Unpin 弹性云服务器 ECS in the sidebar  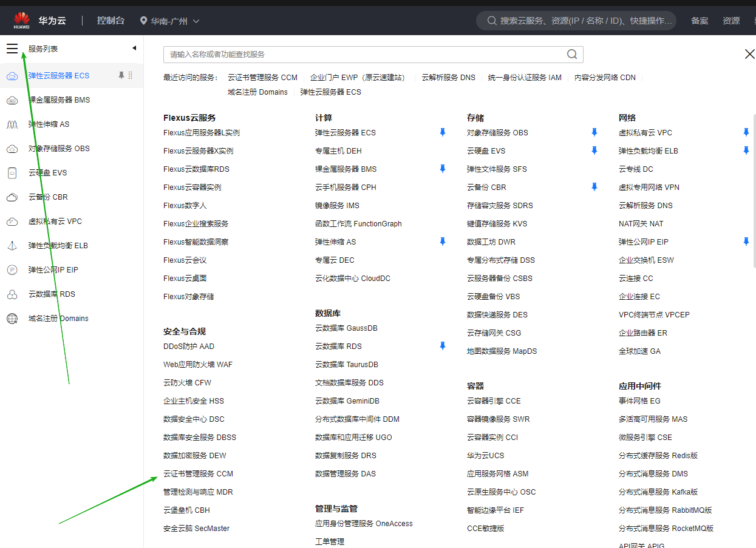121,75
